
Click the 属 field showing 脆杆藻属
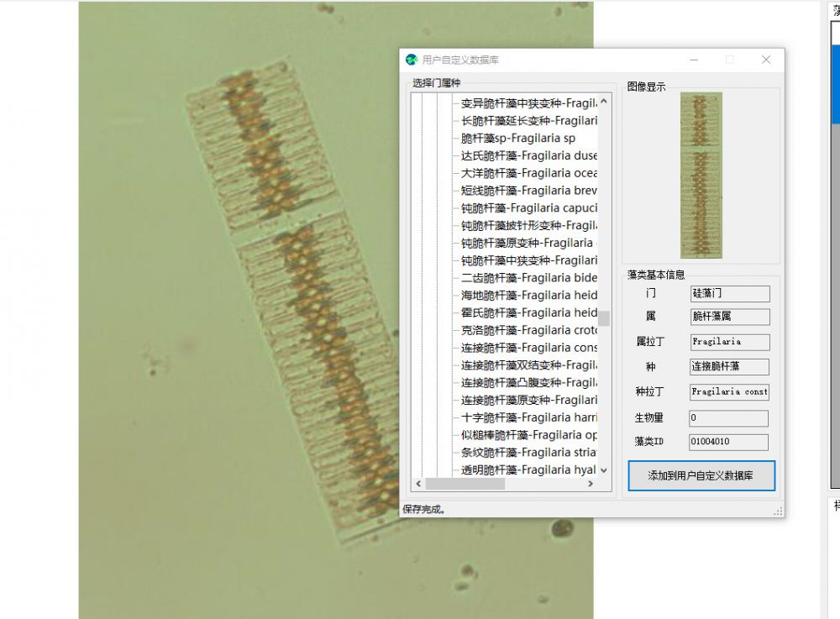tap(728, 317)
